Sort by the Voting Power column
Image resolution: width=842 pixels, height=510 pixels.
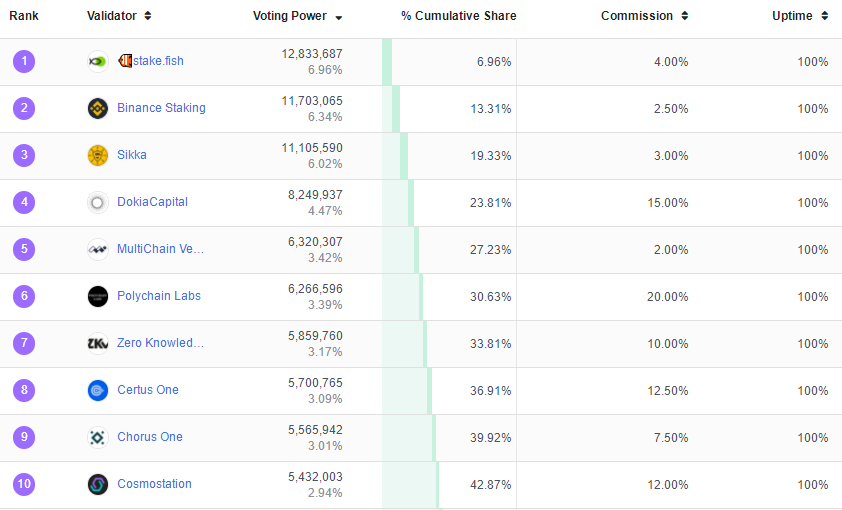coord(297,16)
